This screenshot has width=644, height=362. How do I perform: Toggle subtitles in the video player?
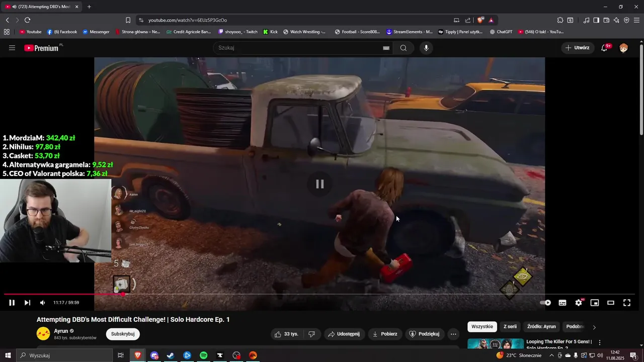tap(562, 303)
